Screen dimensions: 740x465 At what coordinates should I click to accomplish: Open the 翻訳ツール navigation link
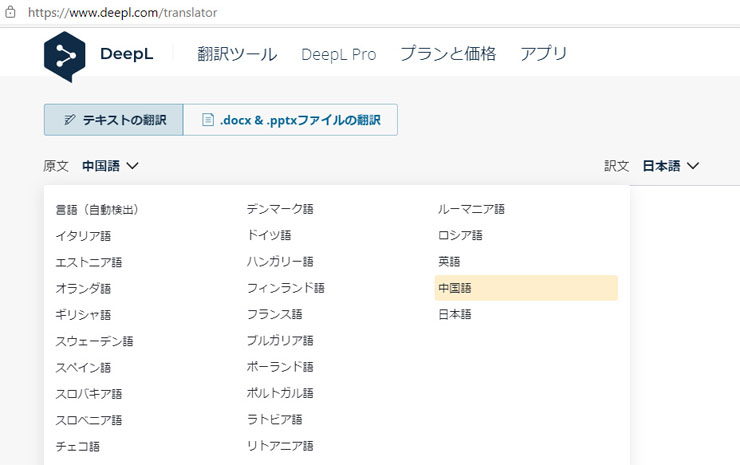(237, 54)
